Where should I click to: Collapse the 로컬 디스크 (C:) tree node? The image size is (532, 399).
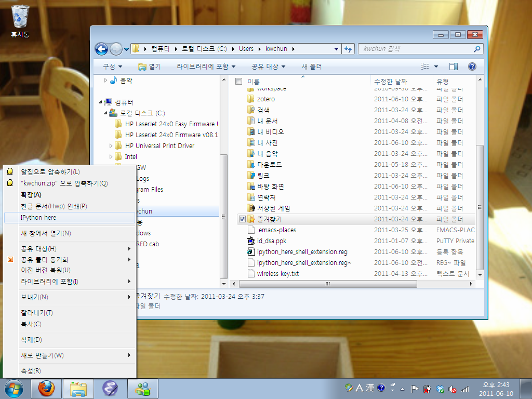pos(104,113)
